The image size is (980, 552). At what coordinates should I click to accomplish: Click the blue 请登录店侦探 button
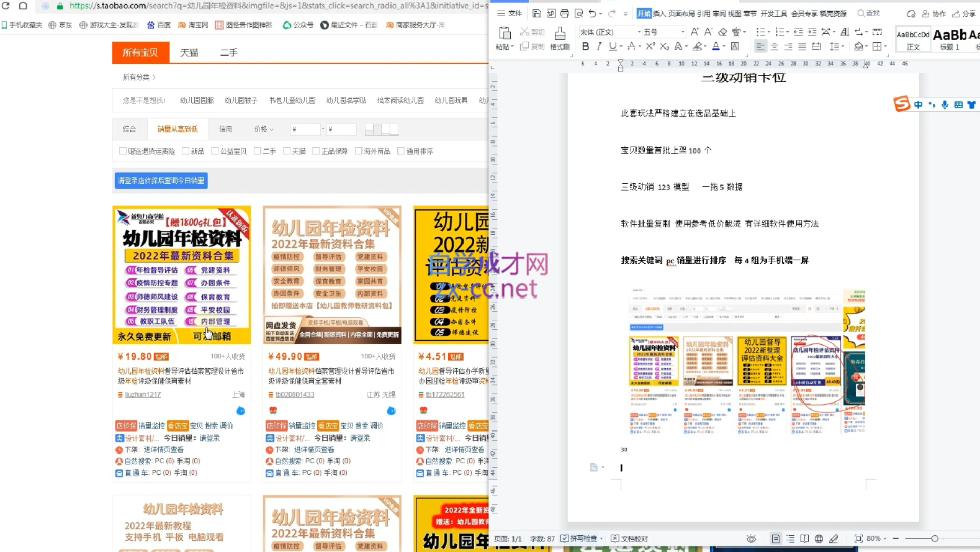[x=161, y=181]
